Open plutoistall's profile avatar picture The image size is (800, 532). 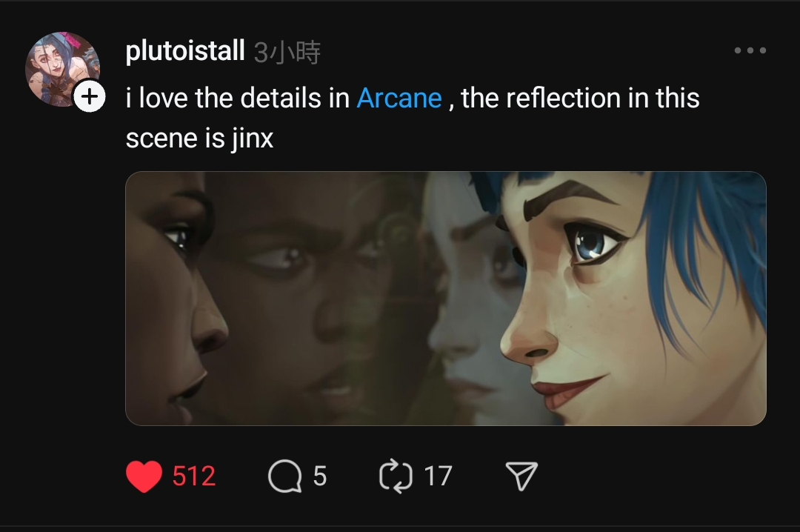coord(62,69)
